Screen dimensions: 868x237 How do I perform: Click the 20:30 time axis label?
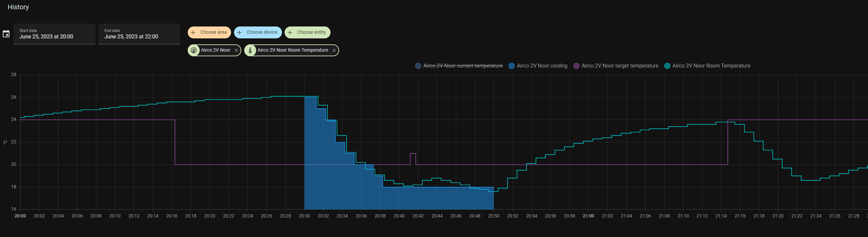click(x=304, y=216)
